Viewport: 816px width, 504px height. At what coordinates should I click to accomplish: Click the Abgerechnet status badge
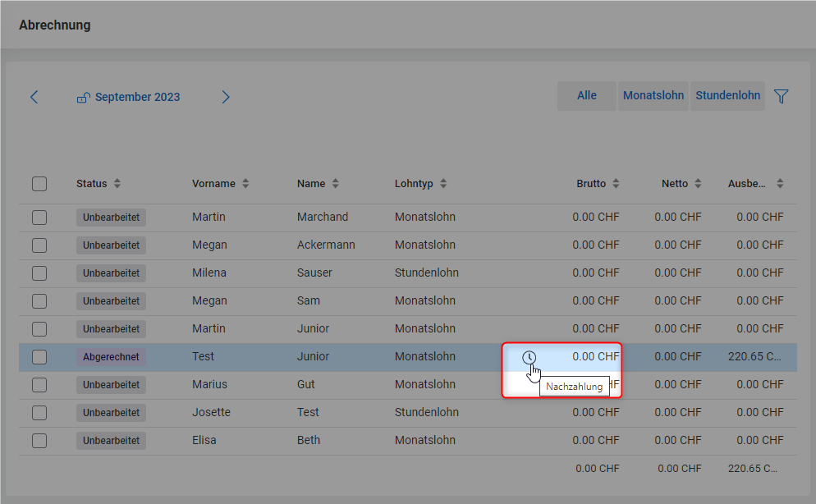[x=111, y=357]
